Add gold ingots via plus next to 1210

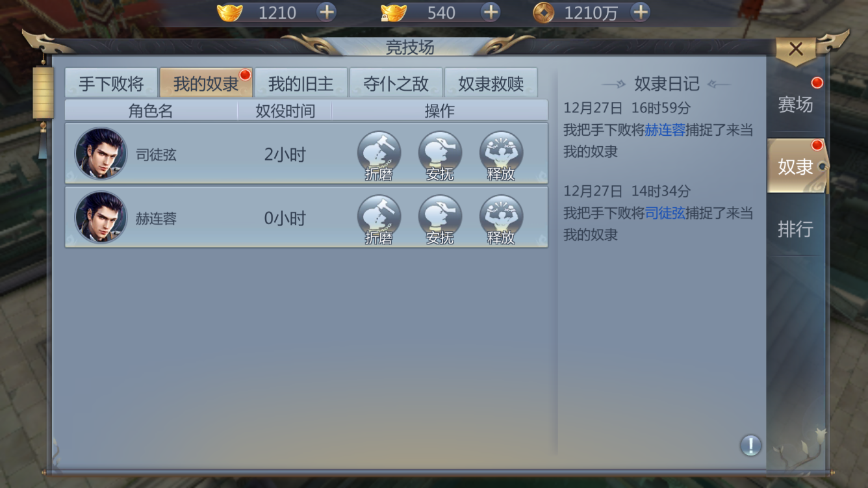[326, 12]
